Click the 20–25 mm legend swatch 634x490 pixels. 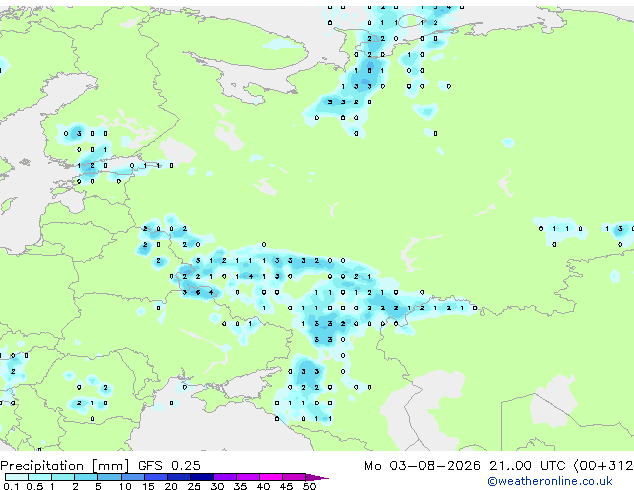(x=179, y=477)
